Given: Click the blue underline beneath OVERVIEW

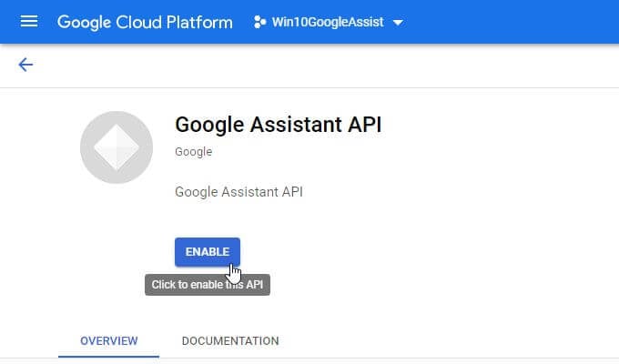Looking at the screenshot, I should pos(109,356).
